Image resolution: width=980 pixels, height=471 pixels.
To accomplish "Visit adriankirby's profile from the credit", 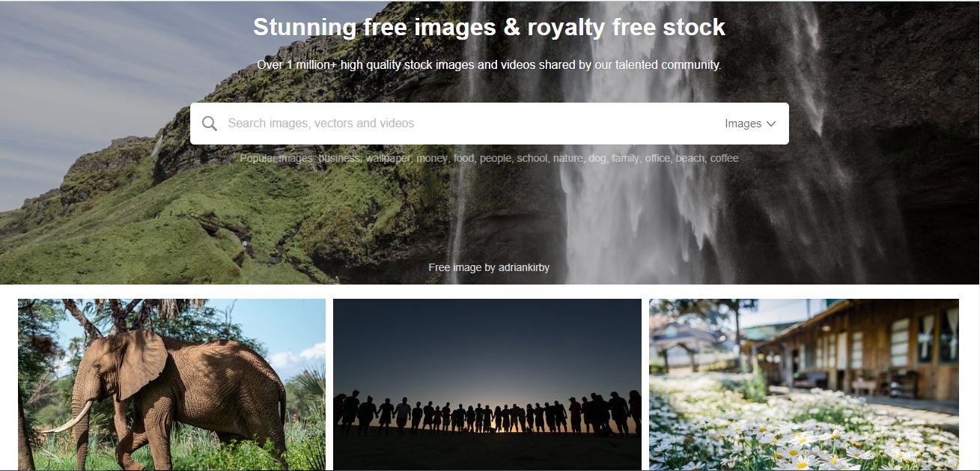I will point(524,267).
